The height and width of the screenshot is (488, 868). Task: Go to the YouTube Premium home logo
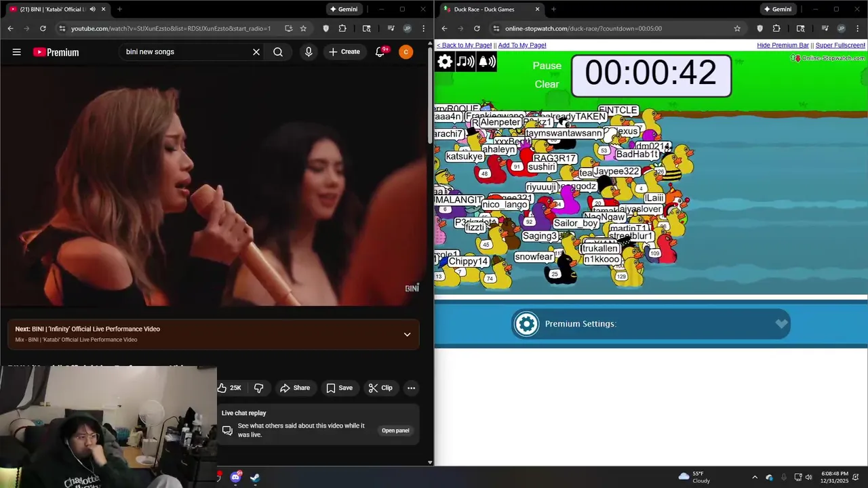click(x=56, y=52)
